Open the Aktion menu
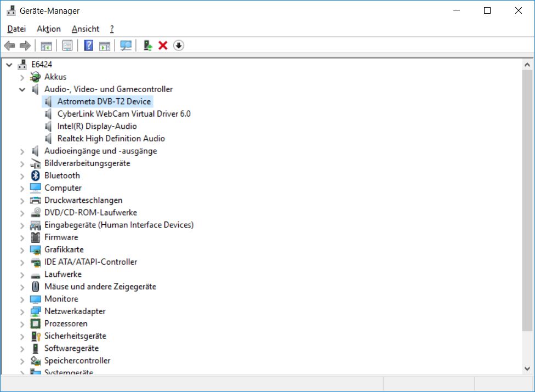Image resolution: width=535 pixels, height=392 pixels. click(49, 29)
